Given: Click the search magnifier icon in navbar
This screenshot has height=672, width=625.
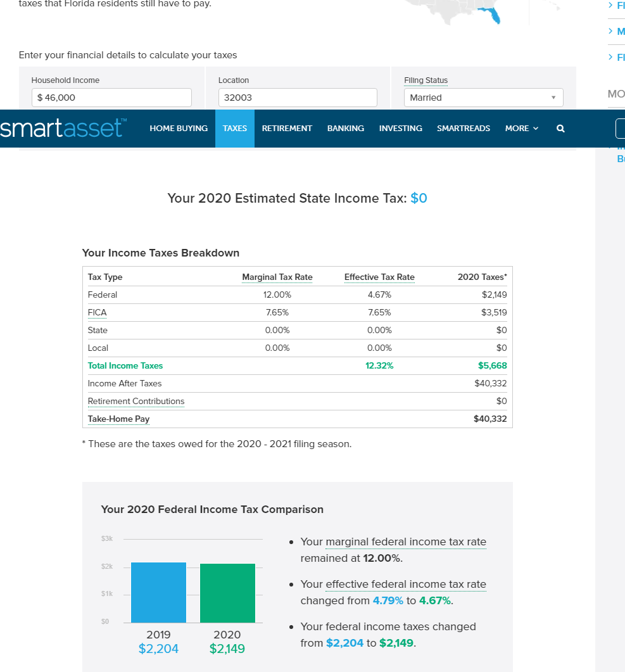Looking at the screenshot, I should (x=560, y=128).
